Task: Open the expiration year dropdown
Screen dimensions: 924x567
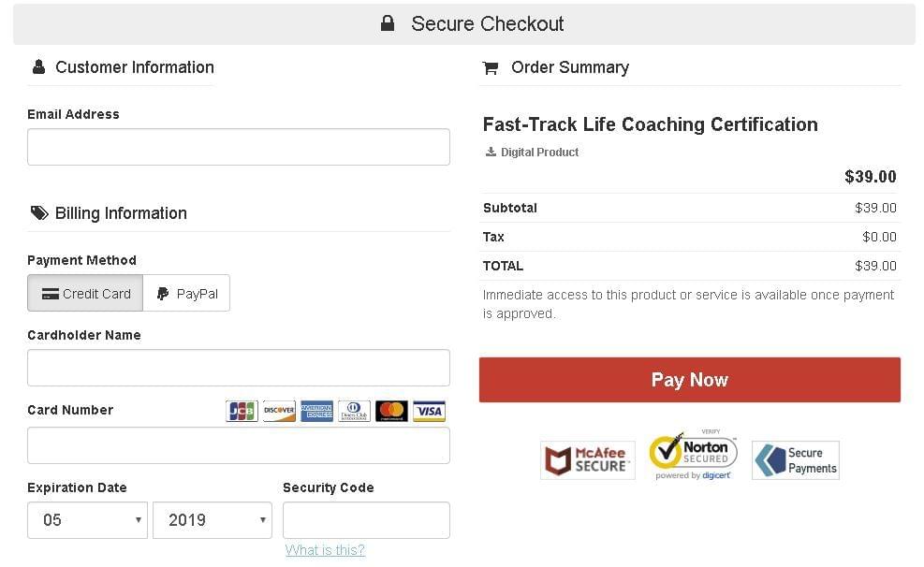Action: 213,520
